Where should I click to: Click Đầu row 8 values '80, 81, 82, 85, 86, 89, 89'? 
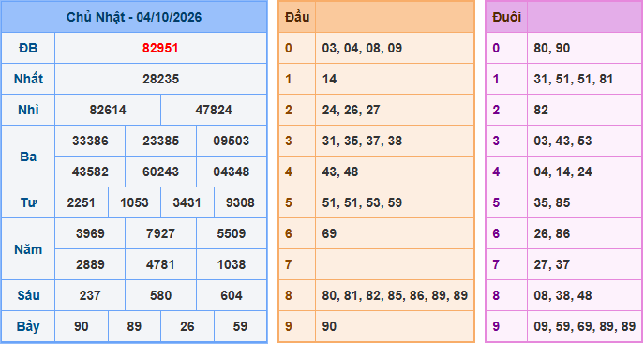click(x=395, y=295)
